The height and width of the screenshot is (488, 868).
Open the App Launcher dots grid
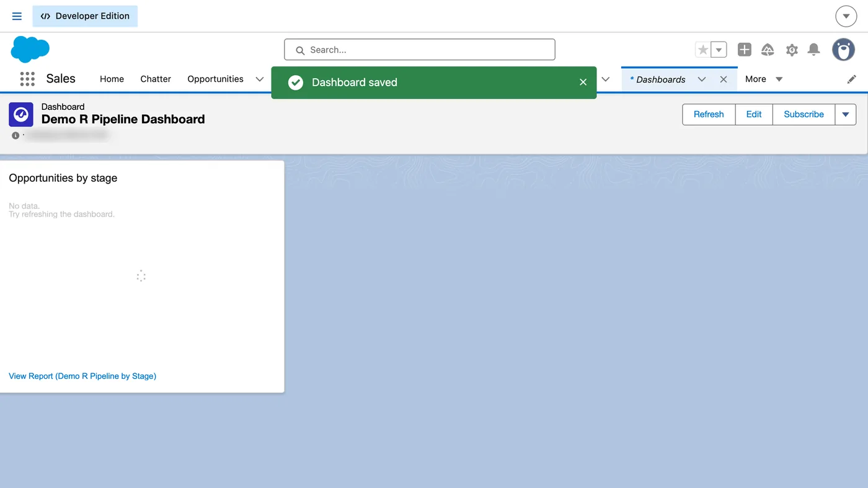click(x=27, y=79)
